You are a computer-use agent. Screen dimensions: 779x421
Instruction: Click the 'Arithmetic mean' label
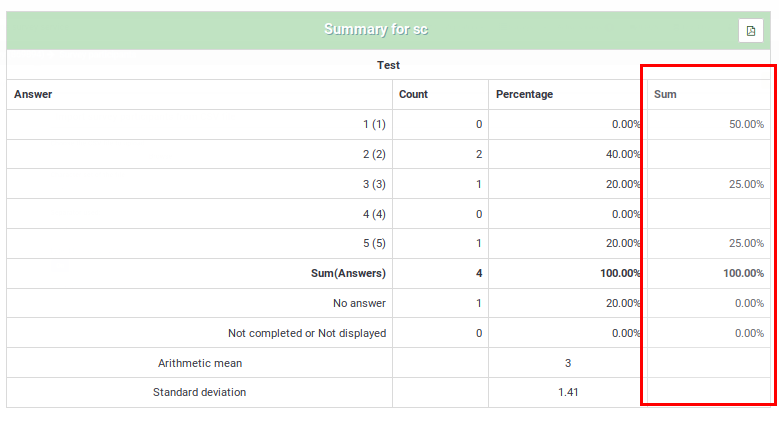[x=200, y=363]
